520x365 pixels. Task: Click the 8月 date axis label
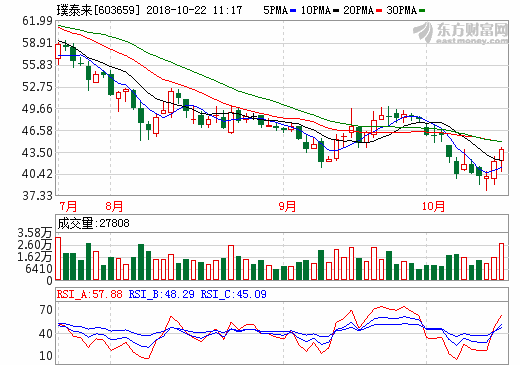tap(114, 206)
